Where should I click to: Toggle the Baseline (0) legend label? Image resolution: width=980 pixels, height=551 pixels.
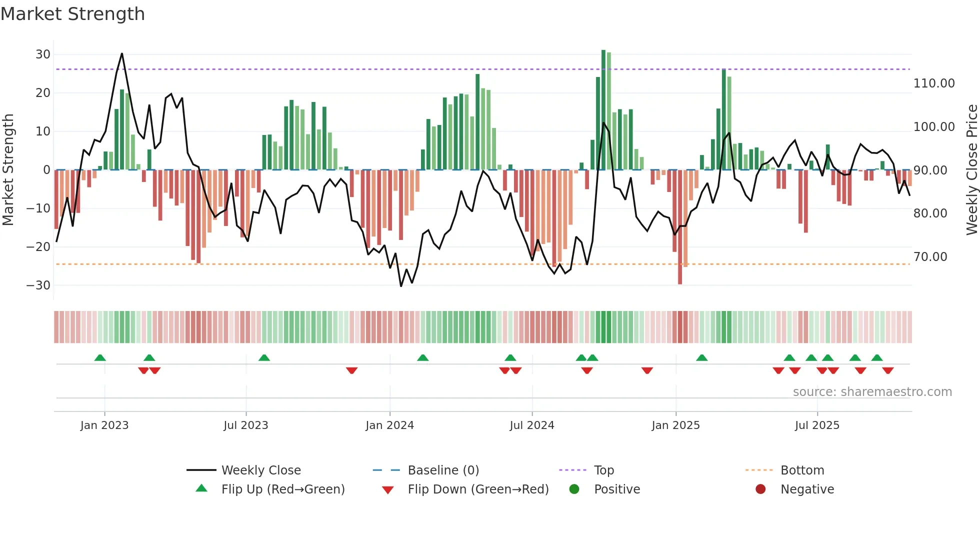point(443,470)
